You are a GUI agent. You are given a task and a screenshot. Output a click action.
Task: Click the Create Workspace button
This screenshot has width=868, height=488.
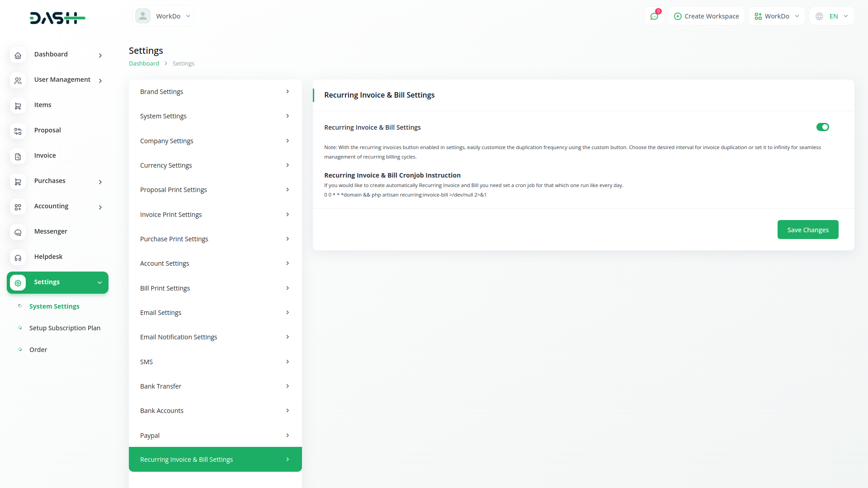(706, 16)
